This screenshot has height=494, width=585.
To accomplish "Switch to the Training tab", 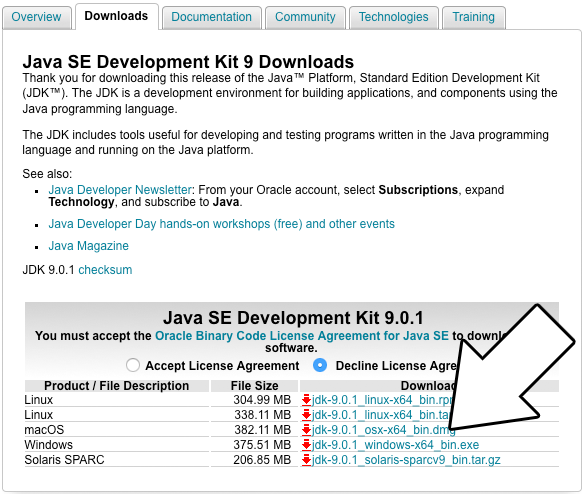I will pyautogui.click(x=473, y=17).
